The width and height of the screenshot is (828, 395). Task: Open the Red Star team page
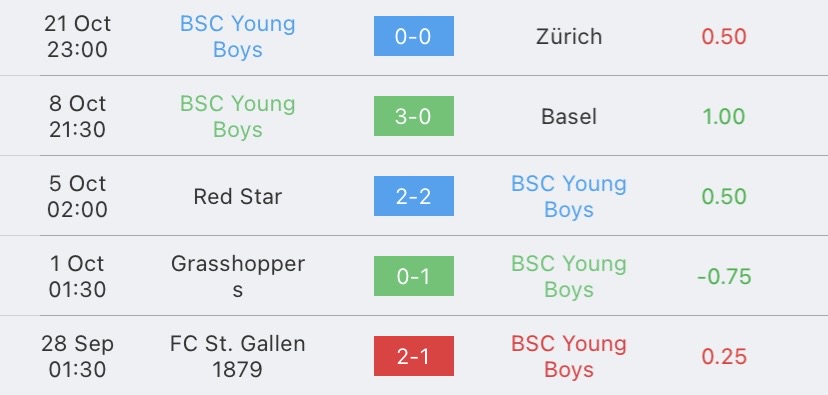point(238,196)
